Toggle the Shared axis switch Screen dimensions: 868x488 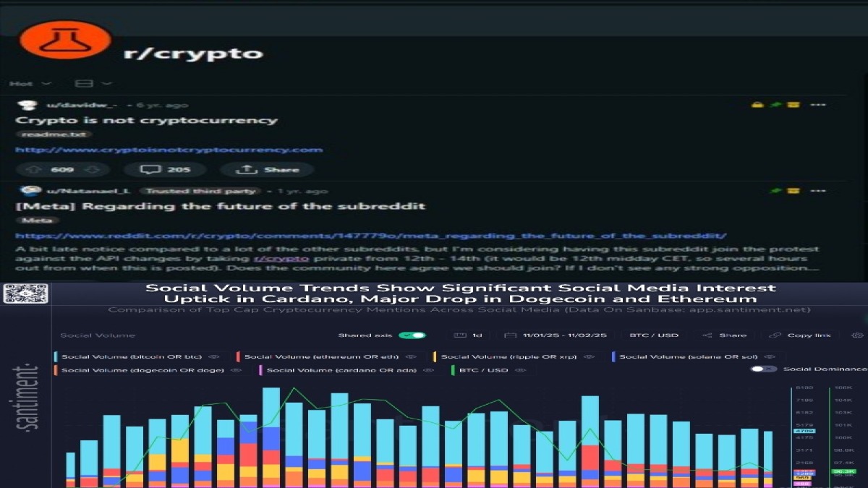(412, 335)
